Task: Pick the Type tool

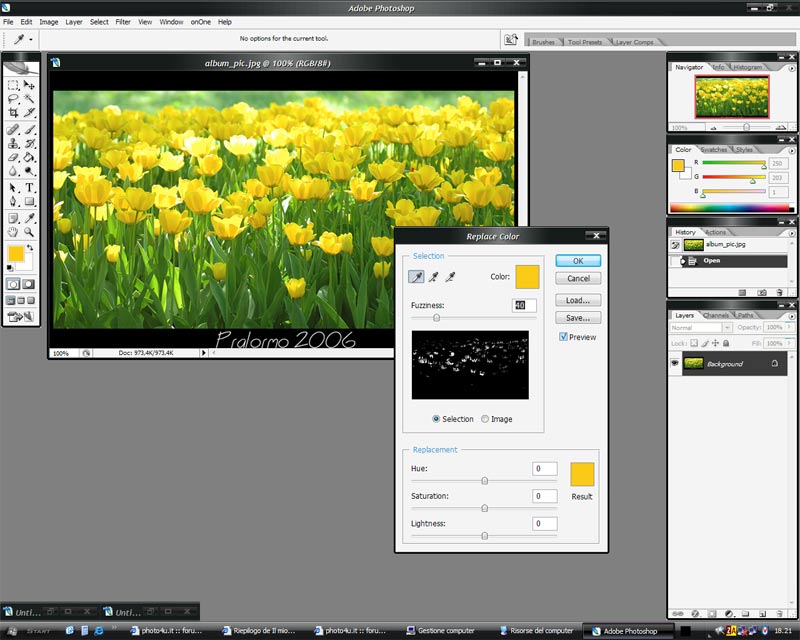Action: point(30,187)
